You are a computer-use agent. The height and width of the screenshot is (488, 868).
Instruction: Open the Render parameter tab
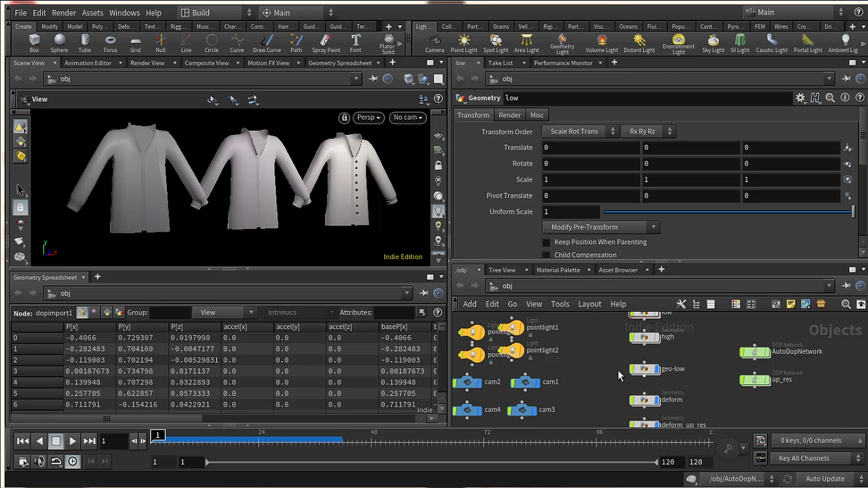(x=509, y=115)
